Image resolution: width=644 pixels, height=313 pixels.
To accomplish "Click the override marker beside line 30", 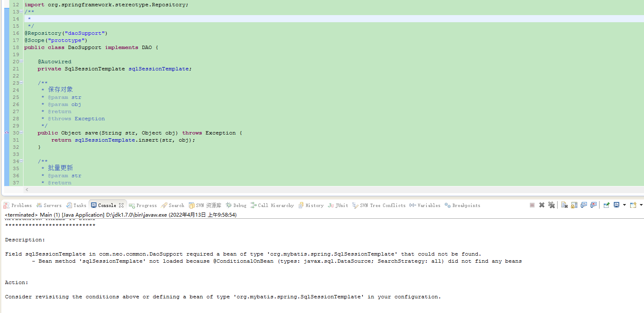I will coord(6,133).
